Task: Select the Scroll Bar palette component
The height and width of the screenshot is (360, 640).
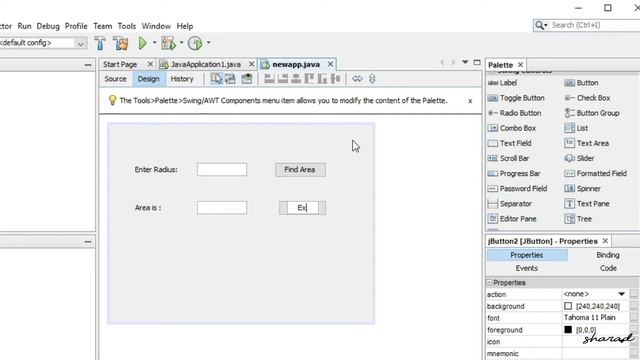Action: tap(508, 158)
